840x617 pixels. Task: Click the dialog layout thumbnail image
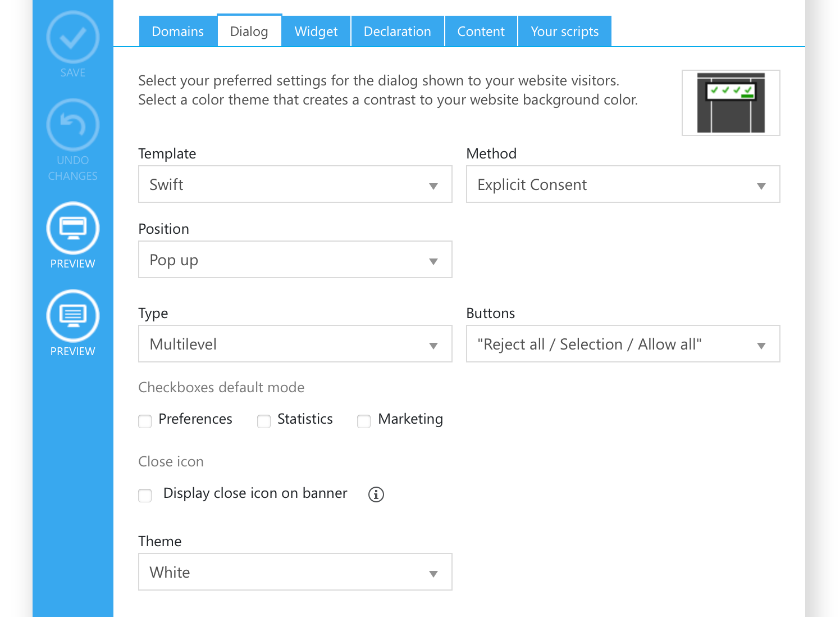pyautogui.click(x=731, y=103)
